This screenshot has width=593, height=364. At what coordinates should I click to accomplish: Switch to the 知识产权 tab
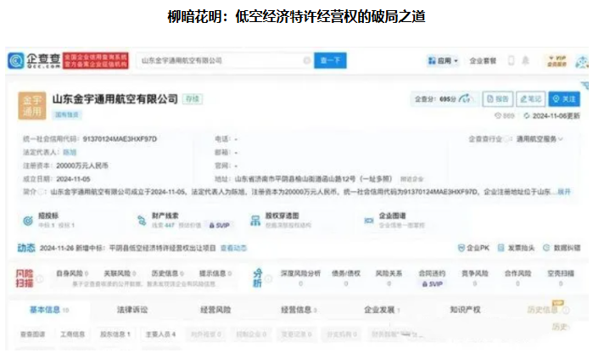(x=465, y=311)
